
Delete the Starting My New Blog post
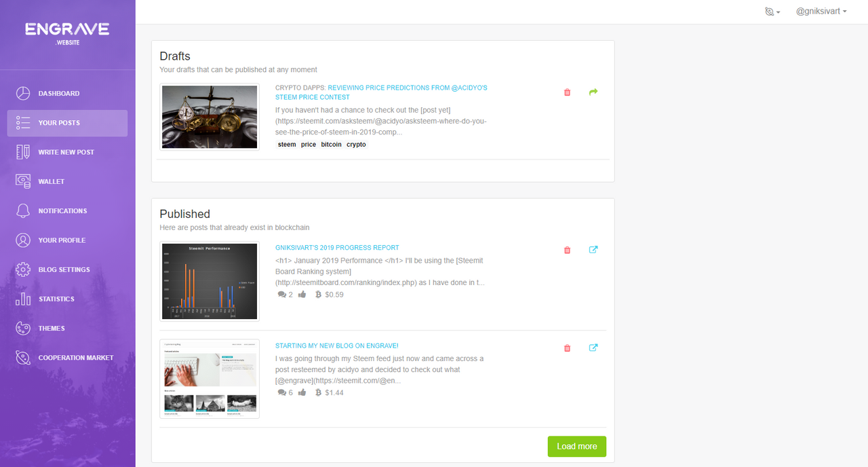coord(568,348)
